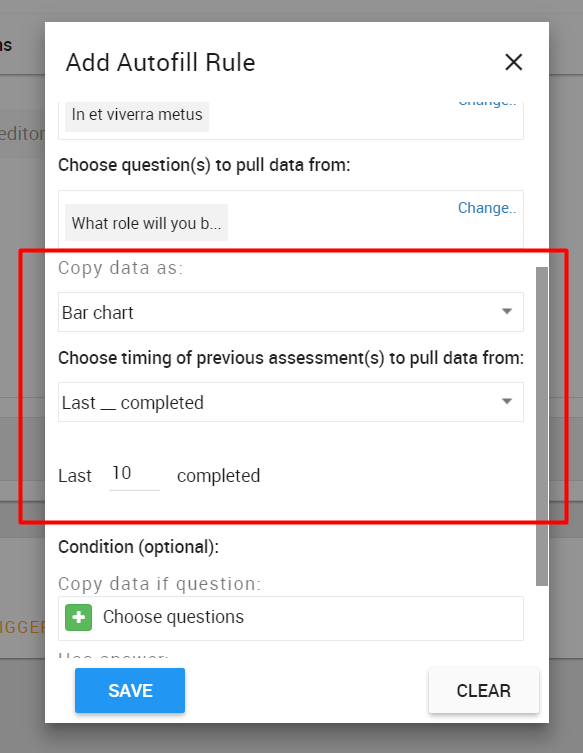Select the In et viverra metus chip
Screen dimensions: 583x753
coord(137,115)
